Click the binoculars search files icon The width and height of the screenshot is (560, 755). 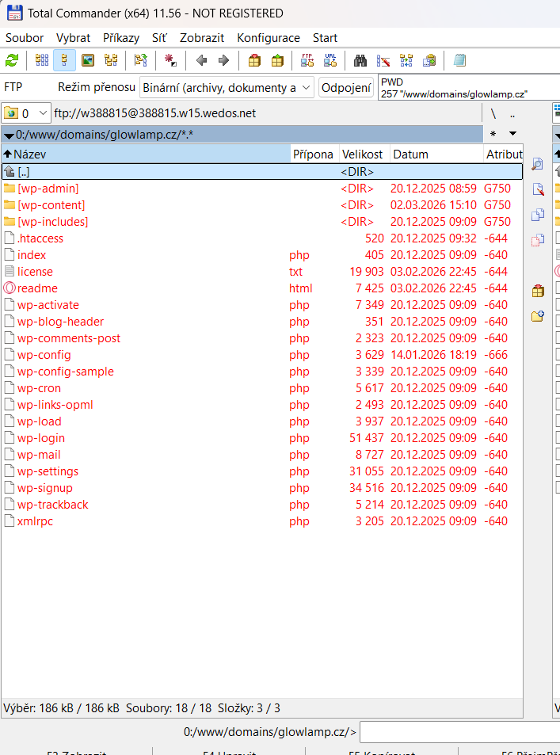360,60
